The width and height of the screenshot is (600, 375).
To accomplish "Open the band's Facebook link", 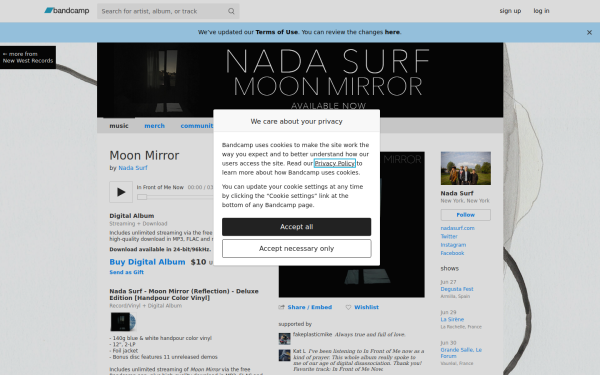I will point(452,253).
